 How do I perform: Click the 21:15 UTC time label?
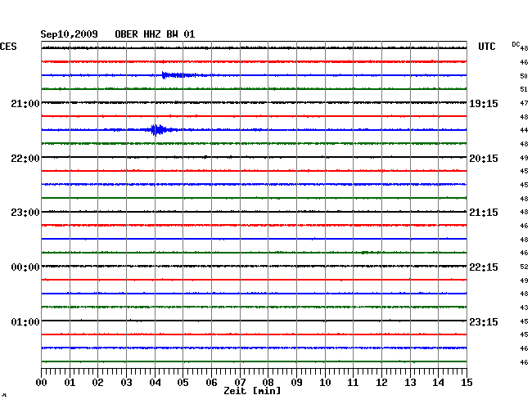click(x=484, y=213)
